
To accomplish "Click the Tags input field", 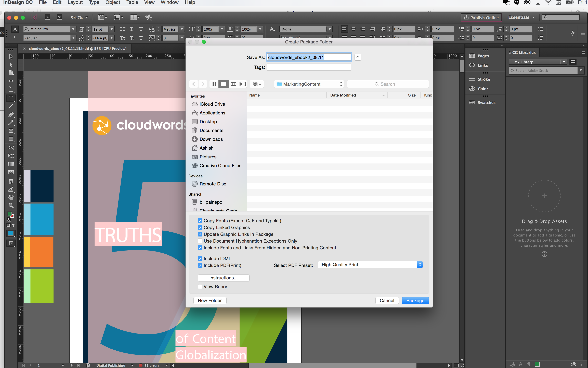I will point(309,67).
